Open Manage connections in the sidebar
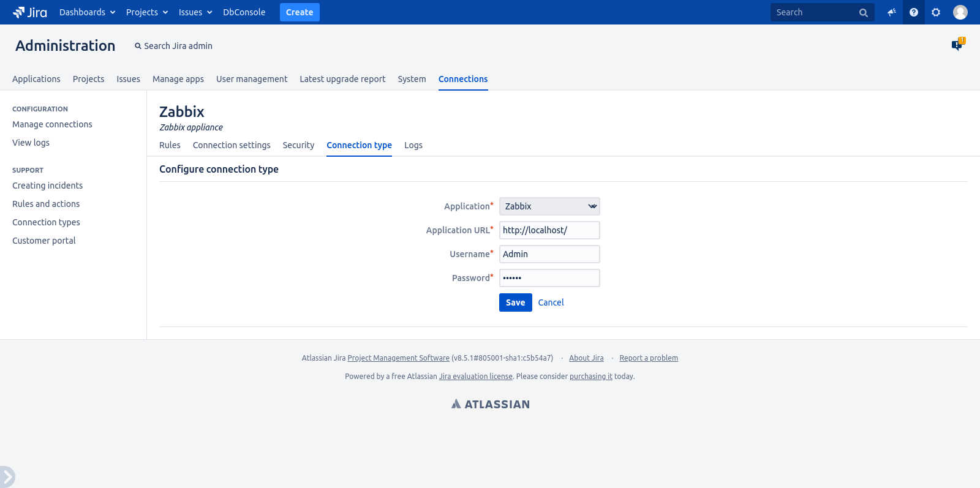The image size is (980, 488). [x=52, y=124]
